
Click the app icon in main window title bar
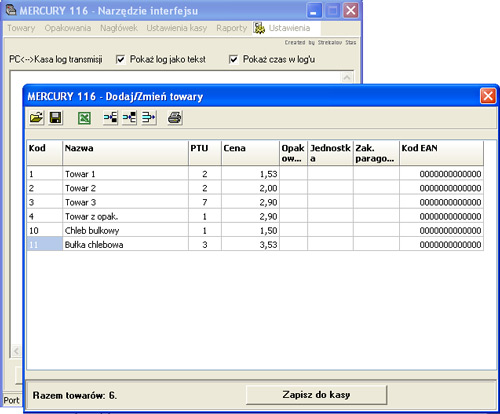click(x=11, y=10)
